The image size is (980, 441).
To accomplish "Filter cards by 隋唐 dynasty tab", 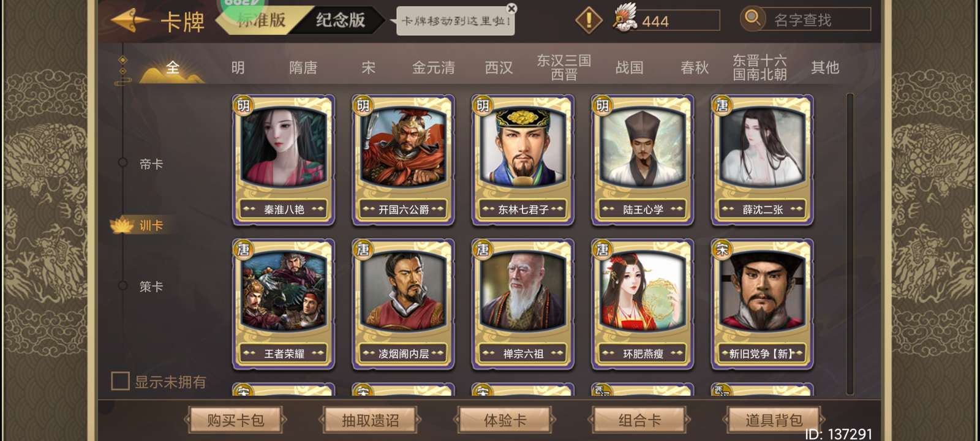I will [x=303, y=67].
